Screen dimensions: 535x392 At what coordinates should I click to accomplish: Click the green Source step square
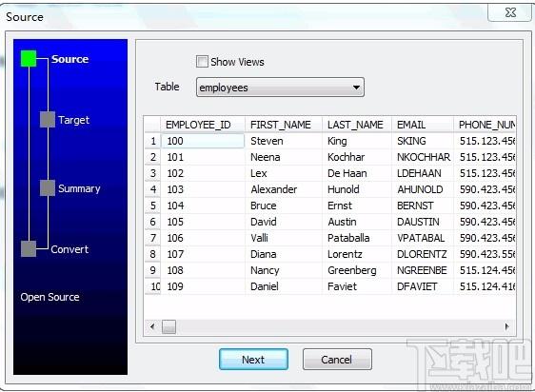pyautogui.click(x=29, y=58)
